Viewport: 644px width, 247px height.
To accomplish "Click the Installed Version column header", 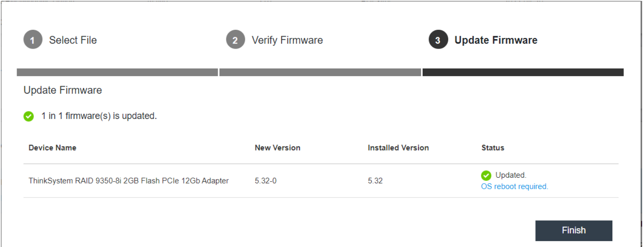I will (x=398, y=148).
